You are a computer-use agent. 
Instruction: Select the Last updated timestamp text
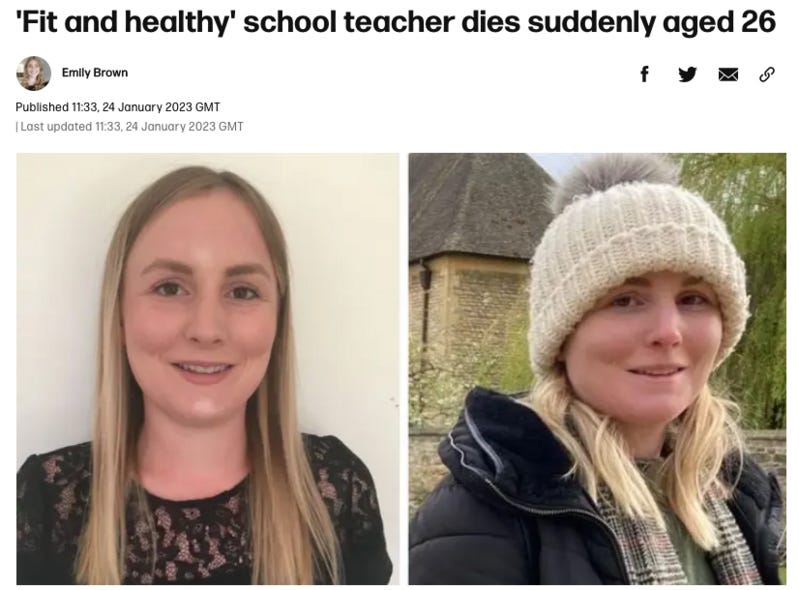[129, 126]
